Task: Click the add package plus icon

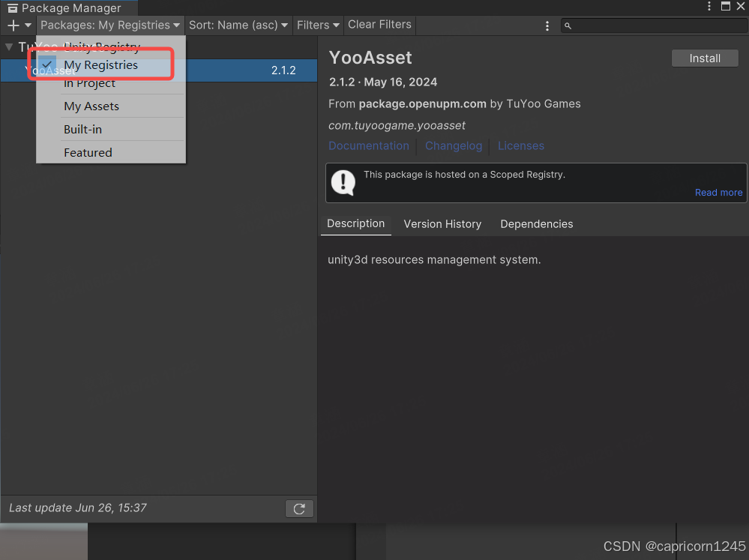Action: [x=13, y=25]
